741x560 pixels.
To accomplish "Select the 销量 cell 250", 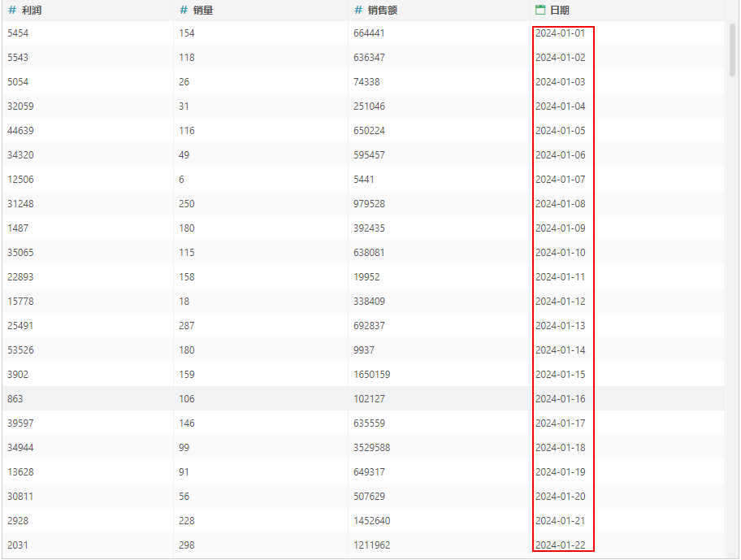I will coord(187,204).
